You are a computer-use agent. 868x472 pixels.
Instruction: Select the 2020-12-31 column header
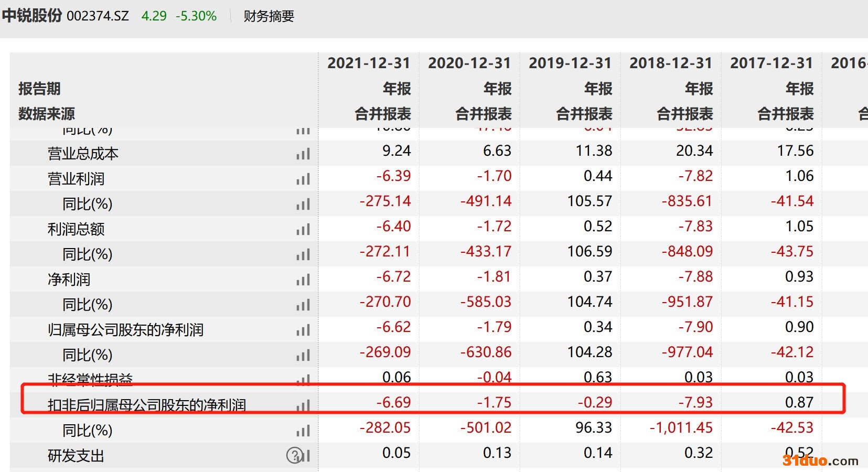pyautogui.click(x=469, y=63)
